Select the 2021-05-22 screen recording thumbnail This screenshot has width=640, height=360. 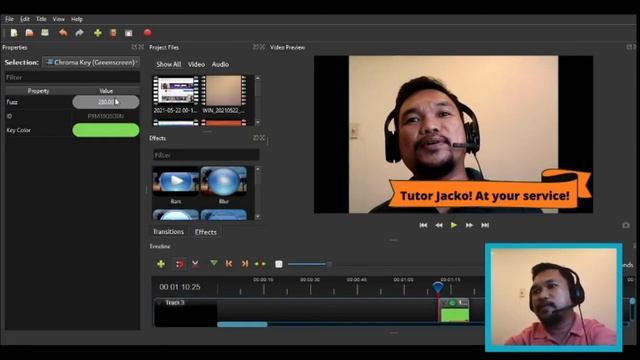coord(176,90)
